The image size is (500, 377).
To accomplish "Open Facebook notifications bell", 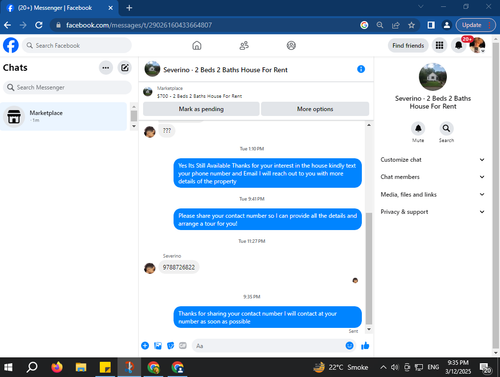I will coord(459,45).
